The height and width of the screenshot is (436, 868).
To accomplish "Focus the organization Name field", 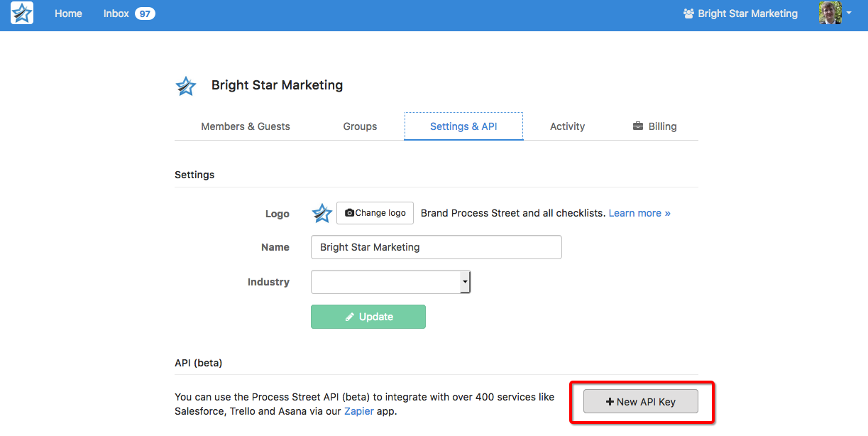I will click(436, 247).
